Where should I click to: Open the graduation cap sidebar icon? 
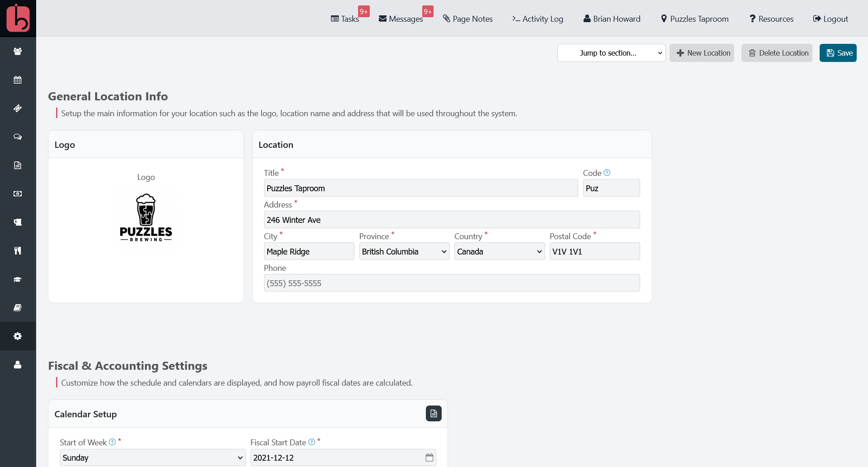[18, 279]
